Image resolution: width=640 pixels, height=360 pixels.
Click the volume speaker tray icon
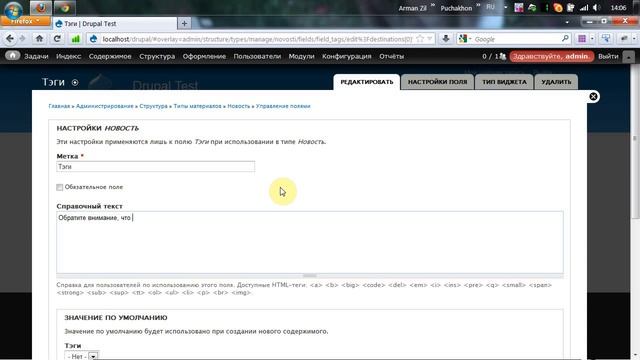pyautogui.click(x=596, y=8)
